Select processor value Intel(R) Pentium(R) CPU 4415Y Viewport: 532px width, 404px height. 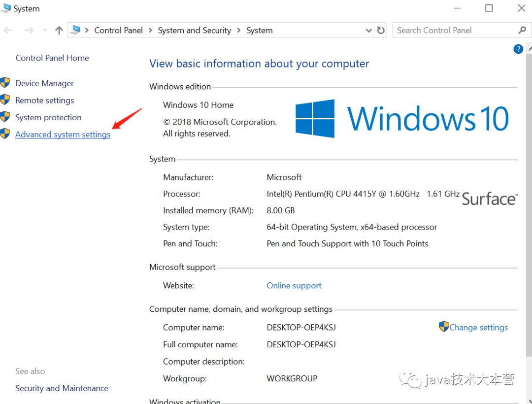tap(363, 194)
